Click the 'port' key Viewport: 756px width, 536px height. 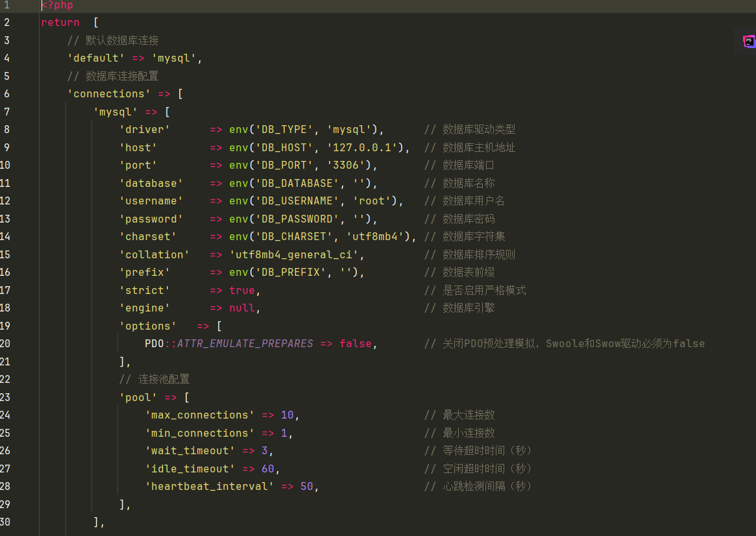coord(138,165)
